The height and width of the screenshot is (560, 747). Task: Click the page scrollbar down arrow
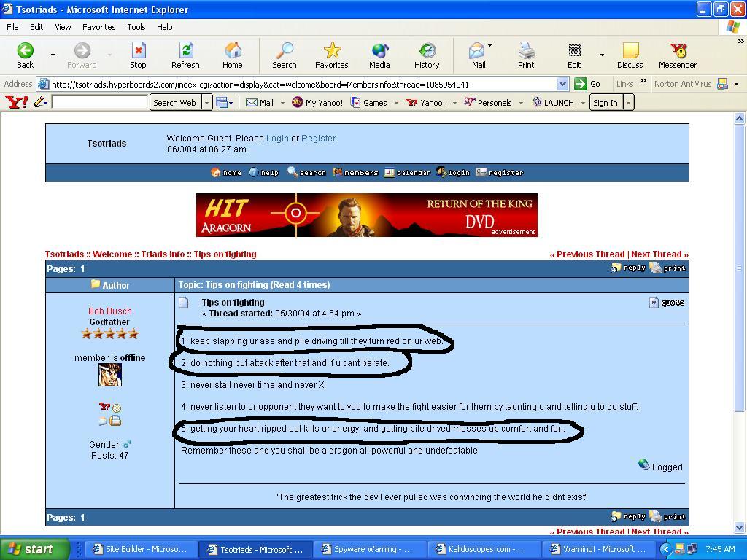pyautogui.click(x=740, y=527)
